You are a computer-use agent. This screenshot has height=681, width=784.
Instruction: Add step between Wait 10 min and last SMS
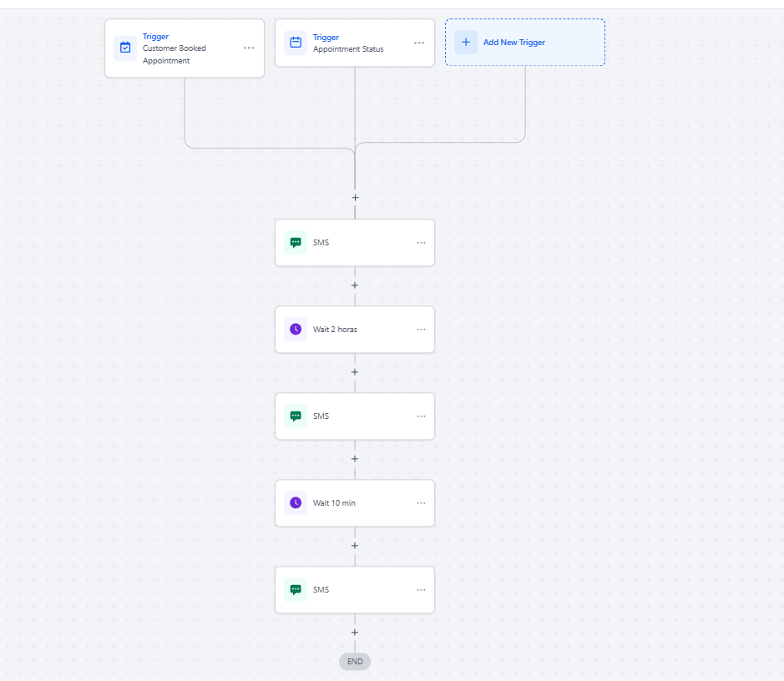(355, 546)
